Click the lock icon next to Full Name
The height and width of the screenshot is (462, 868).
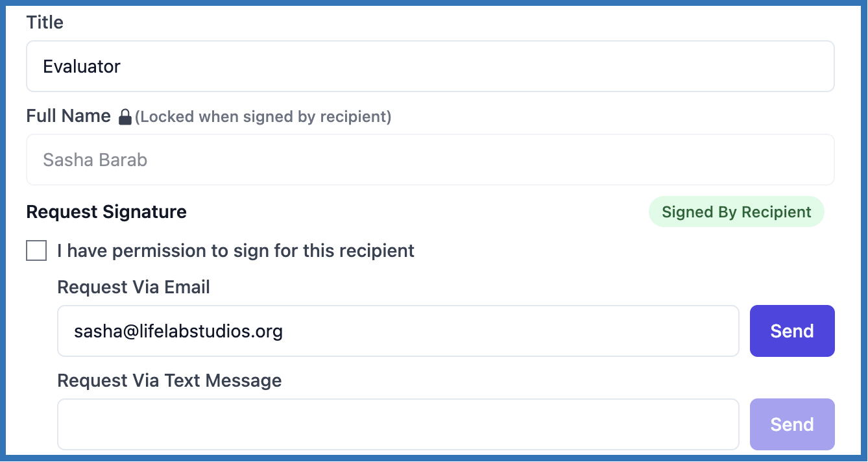125,116
